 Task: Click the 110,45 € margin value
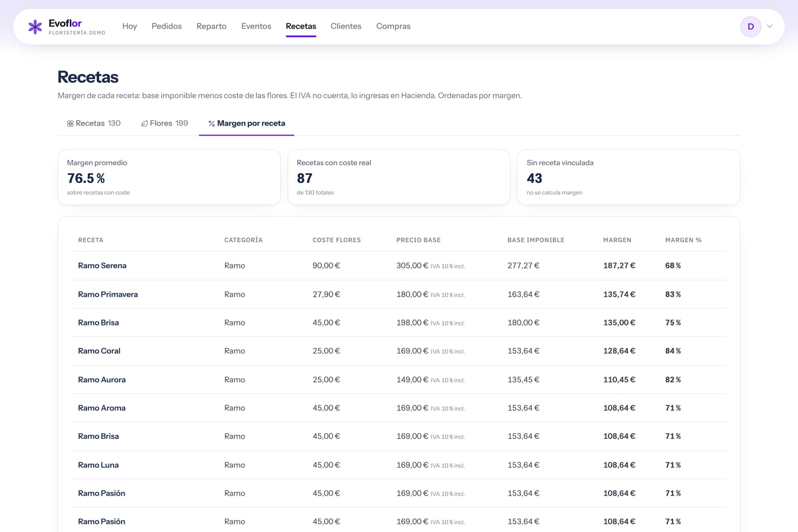(619, 379)
